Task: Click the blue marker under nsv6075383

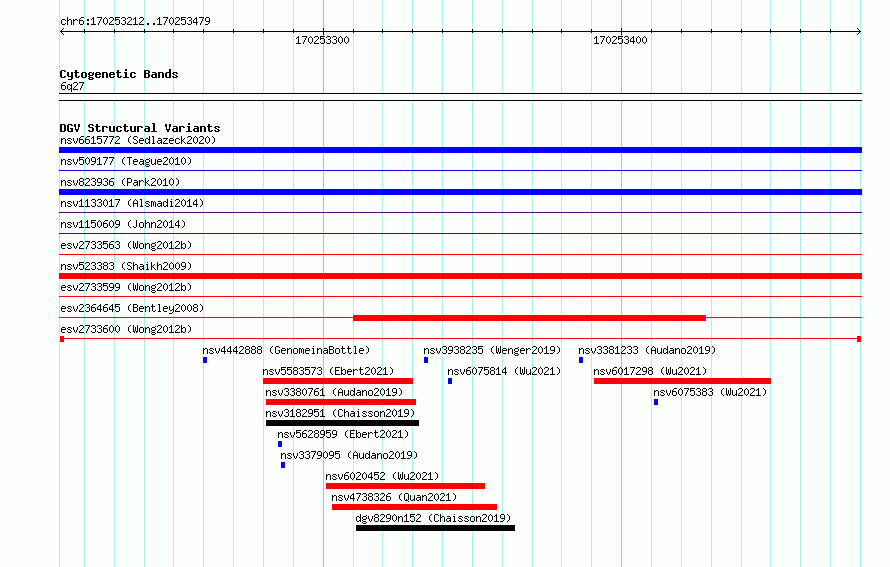Action: pyautogui.click(x=656, y=402)
